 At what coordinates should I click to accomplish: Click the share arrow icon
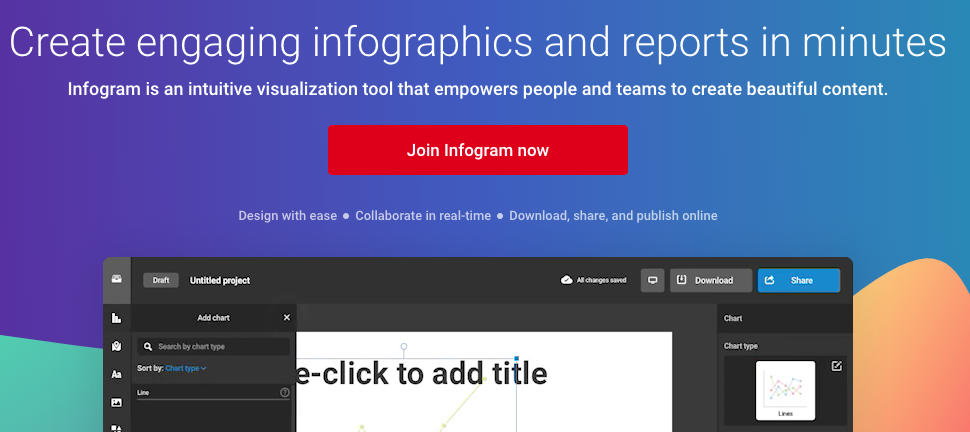(x=770, y=280)
